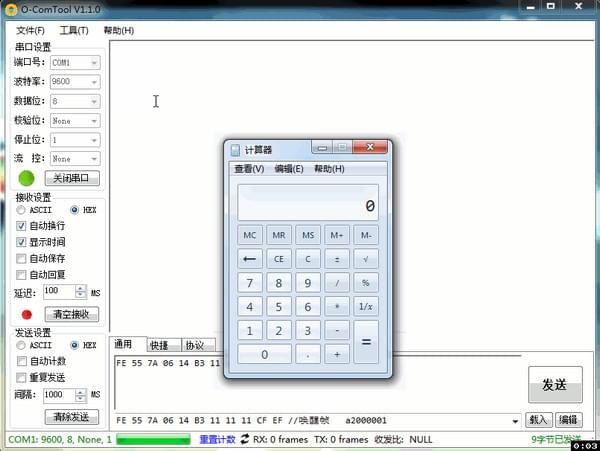Select ASCII in send settings
The image size is (600, 451).
coord(21,345)
